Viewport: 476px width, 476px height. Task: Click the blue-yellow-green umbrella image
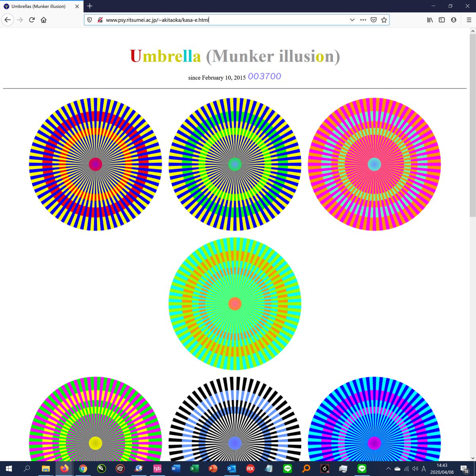[x=235, y=164]
